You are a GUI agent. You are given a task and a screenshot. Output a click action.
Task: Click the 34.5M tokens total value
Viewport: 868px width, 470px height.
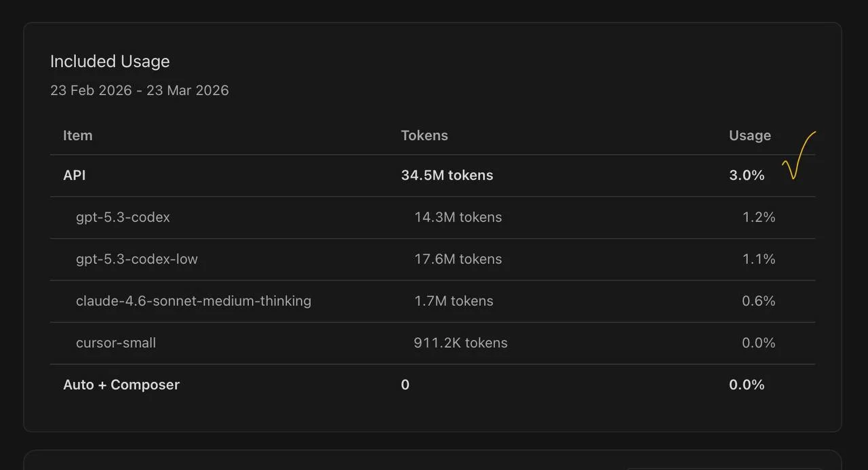click(x=447, y=175)
